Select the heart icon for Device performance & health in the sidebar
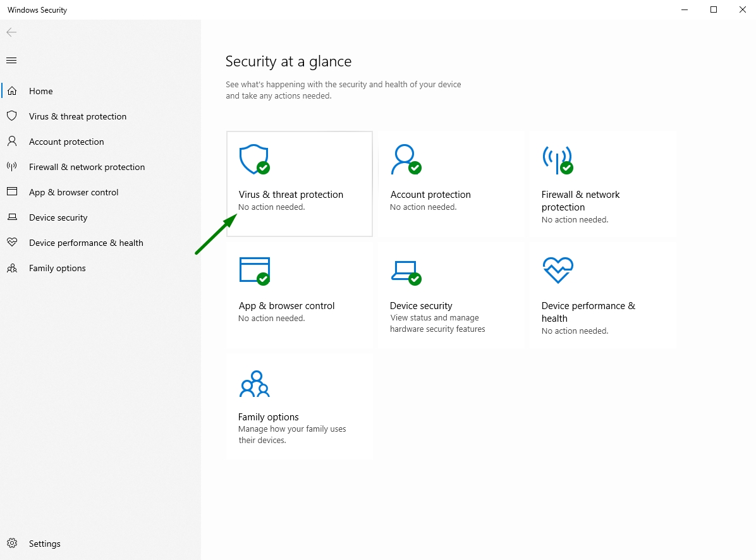 (x=12, y=243)
